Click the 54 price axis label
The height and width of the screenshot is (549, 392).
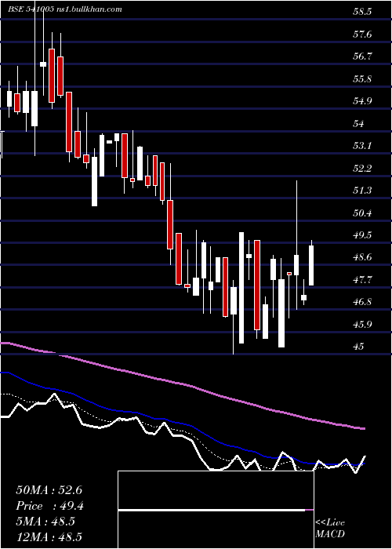(x=359, y=124)
